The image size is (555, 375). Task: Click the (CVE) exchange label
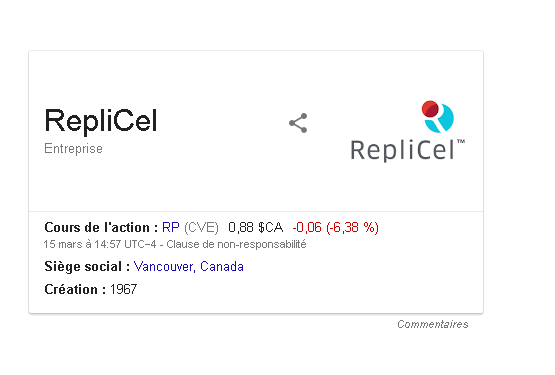pyautogui.click(x=201, y=227)
